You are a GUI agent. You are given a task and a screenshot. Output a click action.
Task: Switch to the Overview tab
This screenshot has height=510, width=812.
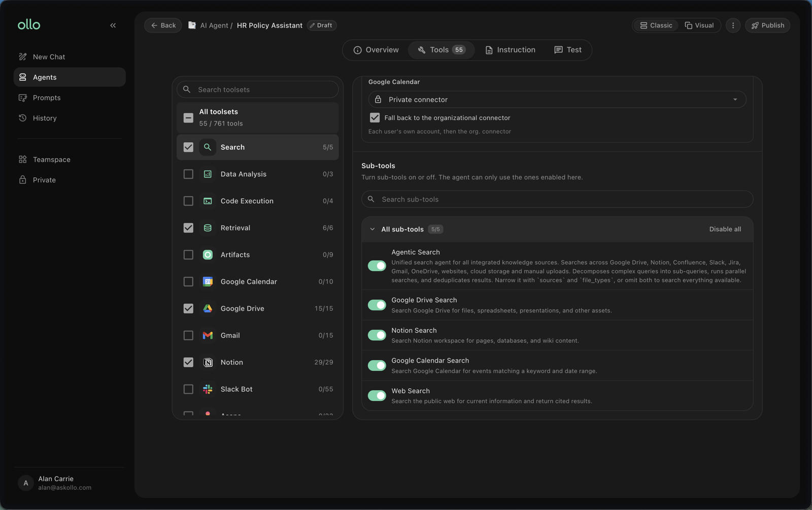coord(376,50)
